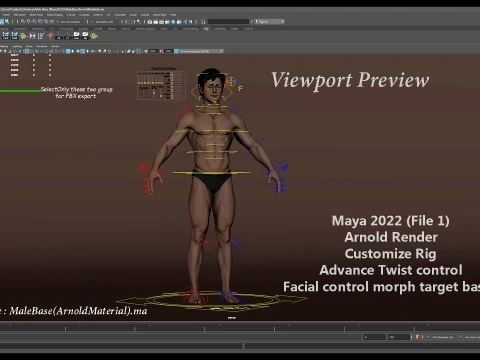Click the Make Live magnet icon
The width and height of the screenshot is (480, 360).
coord(52,22)
